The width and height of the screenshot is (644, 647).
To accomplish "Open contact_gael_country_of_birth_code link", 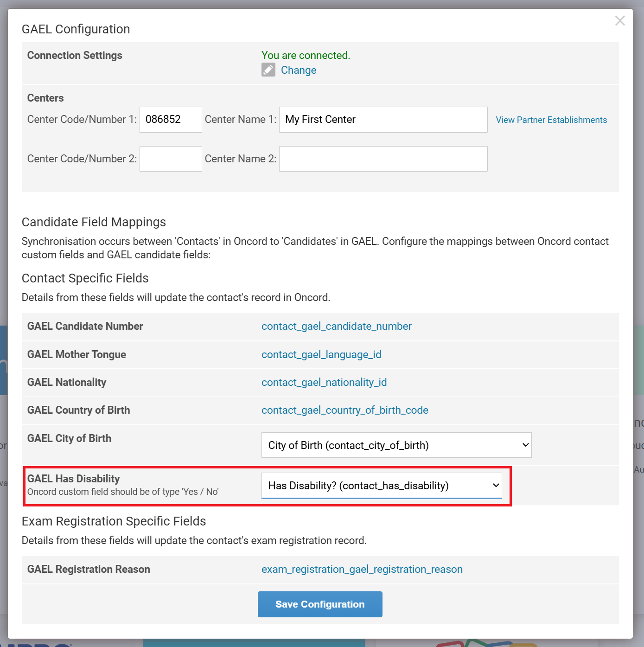I will [x=344, y=410].
